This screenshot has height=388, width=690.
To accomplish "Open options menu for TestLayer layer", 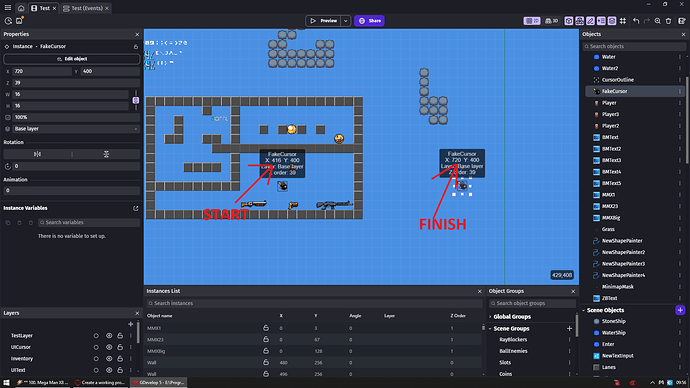I will tap(131, 336).
